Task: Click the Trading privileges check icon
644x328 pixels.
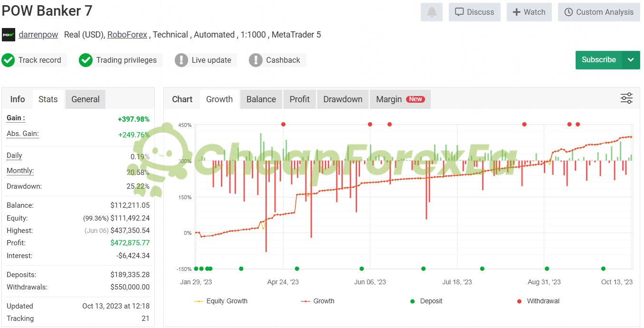Action: point(85,60)
